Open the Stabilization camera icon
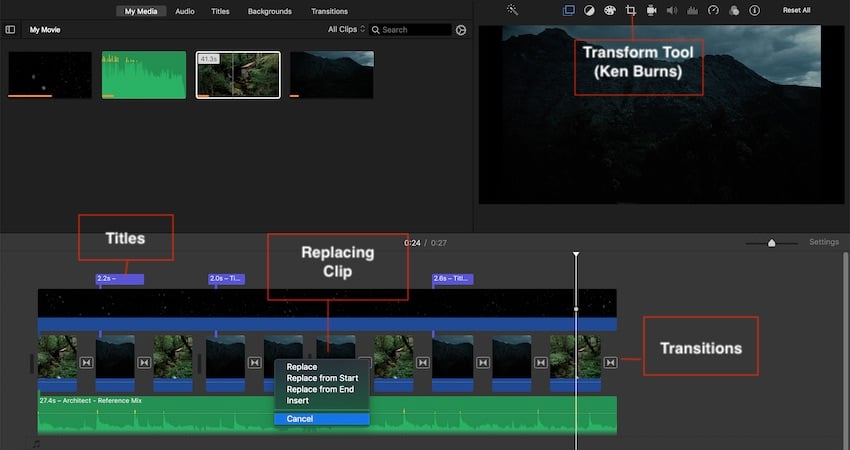Image resolution: width=850 pixels, height=450 pixels. 651,10
